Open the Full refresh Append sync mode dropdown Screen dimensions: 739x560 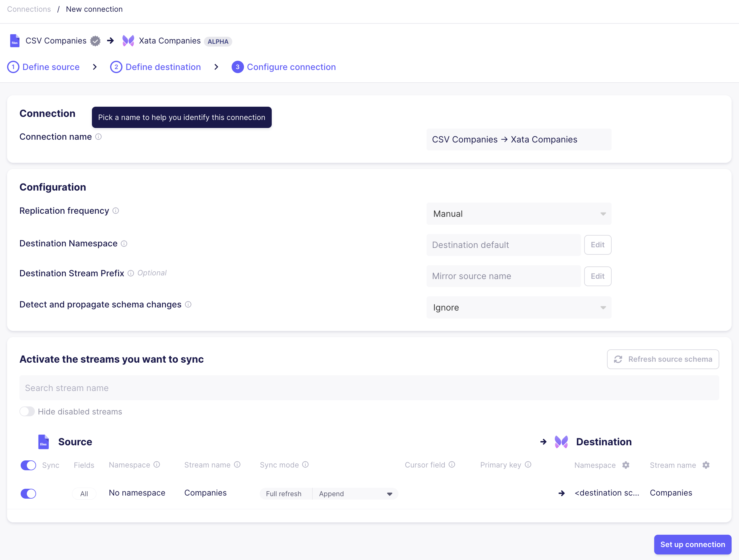tap(329, 494)
